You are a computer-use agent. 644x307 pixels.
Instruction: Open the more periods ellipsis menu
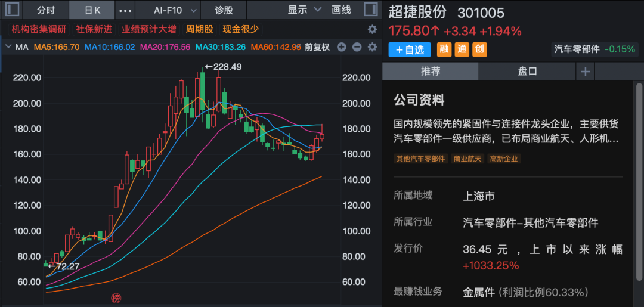[125, 10]
